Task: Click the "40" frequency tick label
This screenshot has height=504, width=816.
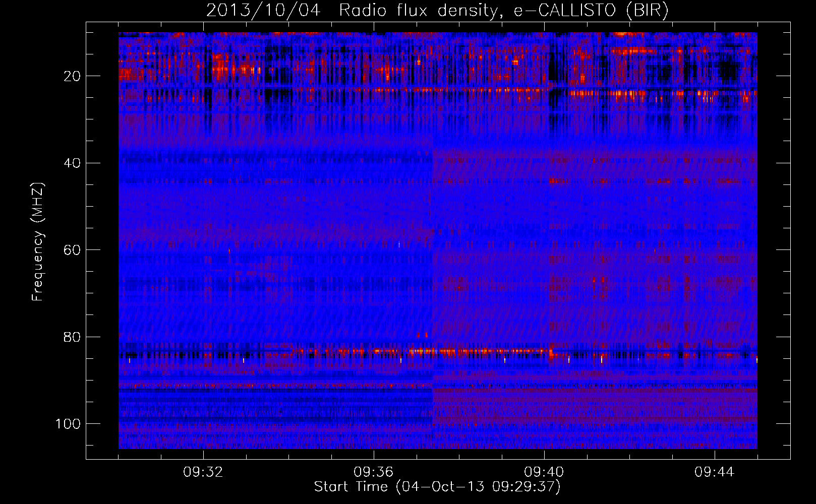Action: click(x=73, y=163)
